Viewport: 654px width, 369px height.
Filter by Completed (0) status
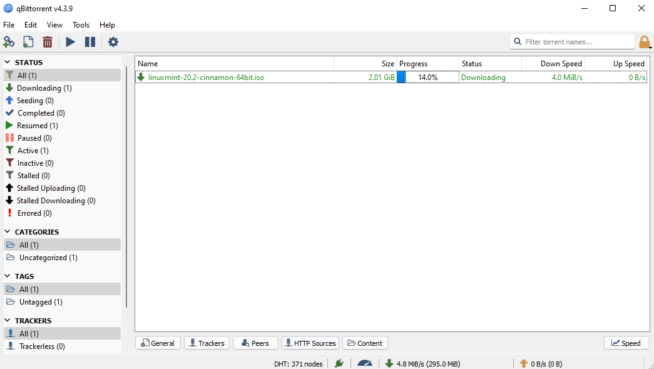point(62,113)
